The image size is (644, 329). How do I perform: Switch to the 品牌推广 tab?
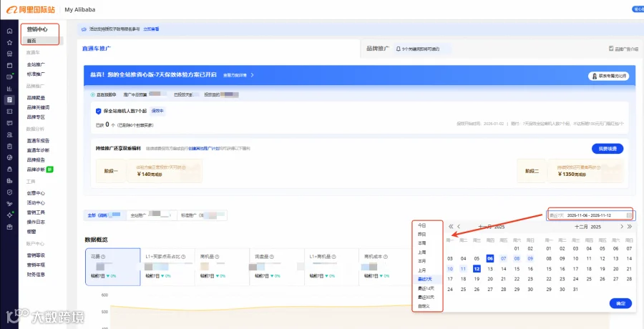(x=378, y=49)
